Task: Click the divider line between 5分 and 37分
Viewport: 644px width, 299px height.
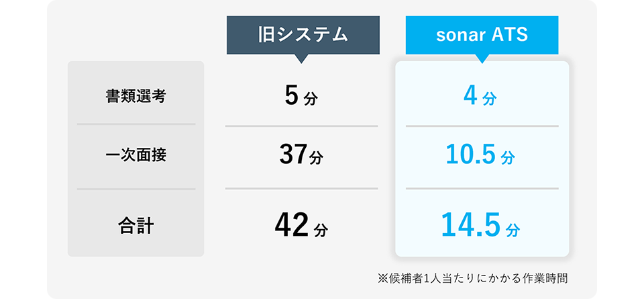Action: click(301, 126)
